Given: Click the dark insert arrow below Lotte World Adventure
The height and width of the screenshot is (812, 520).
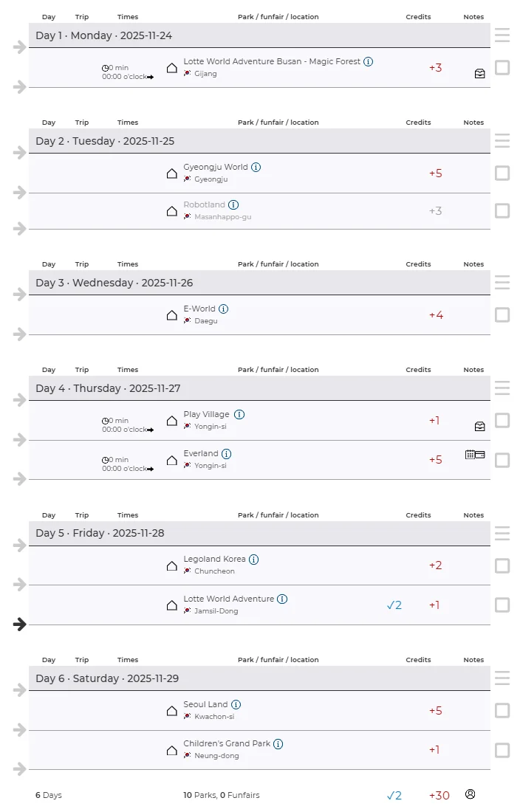Looking at the screenshot, I should pyautogui.click(x=20, y=625).
